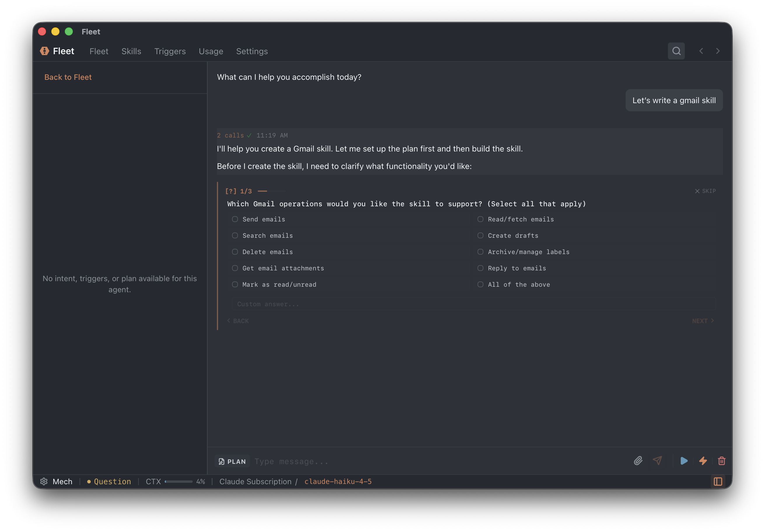Viewport: 765px width, 532px height.
Task: Skip the question with SKIP button
Action: coord(705,191)
